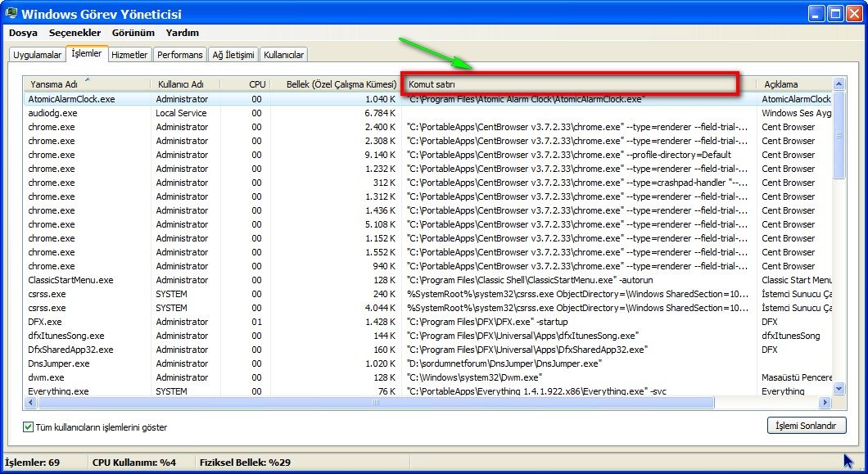
Task: Minimize the Windows Görev Yöneticisi window
Action: (816, 14)
